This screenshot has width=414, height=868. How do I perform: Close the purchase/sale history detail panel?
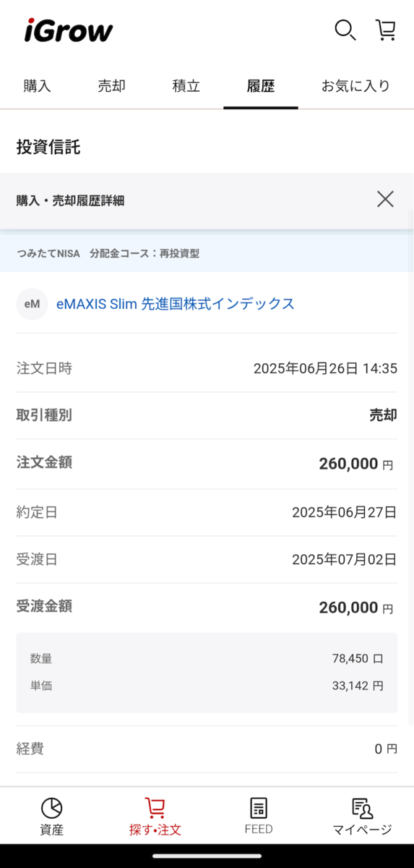click(x=385, y=200)
